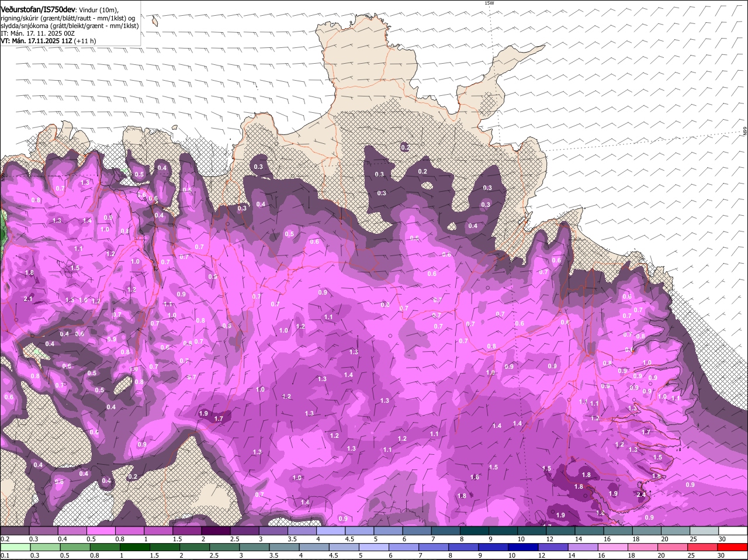The image size is (748, 560).
Task: Click the 15W longitude label
Action: pos(489,3)
